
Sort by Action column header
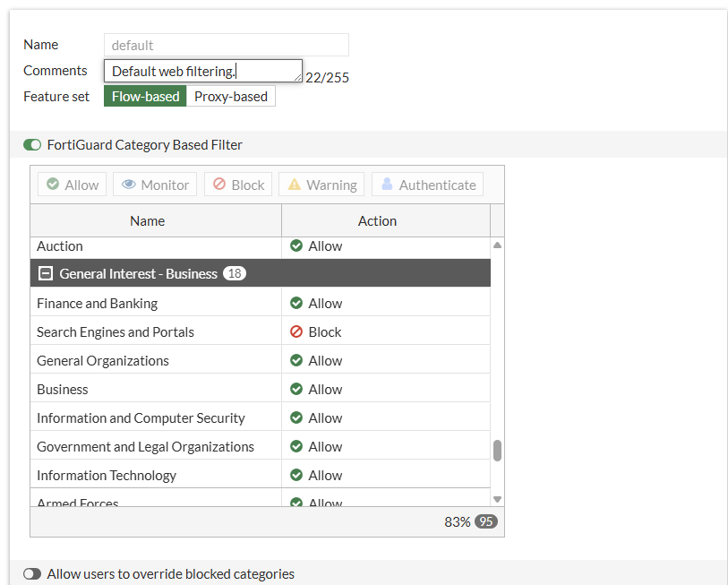pos(377,220)
